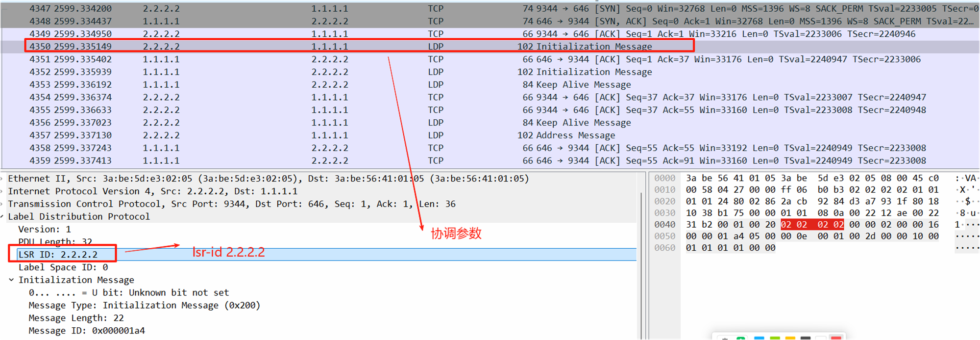Select packet 4355 row
Image resolution: width=980 pixels, height=340 pixels.
(490, 110)
